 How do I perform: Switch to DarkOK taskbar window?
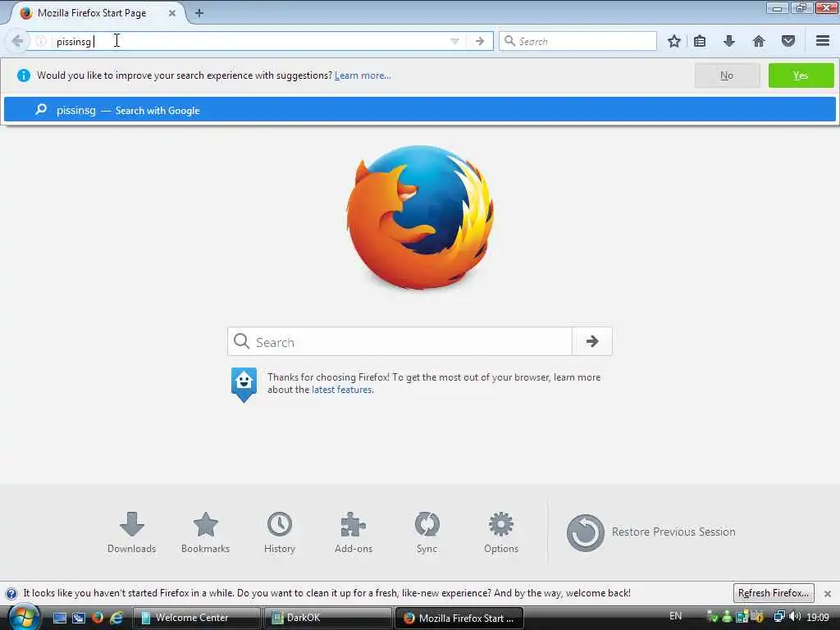coord(327,618)
